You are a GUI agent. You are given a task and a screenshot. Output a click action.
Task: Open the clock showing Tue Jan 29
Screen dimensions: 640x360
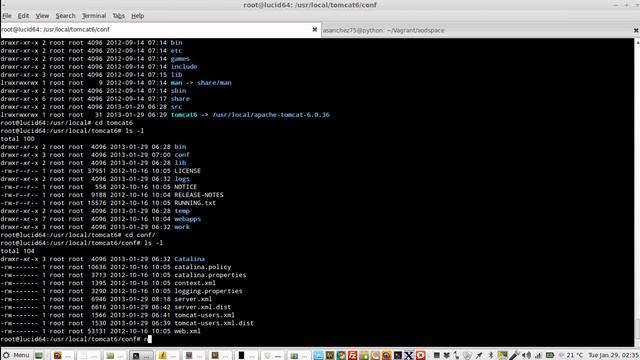(613, 356)
